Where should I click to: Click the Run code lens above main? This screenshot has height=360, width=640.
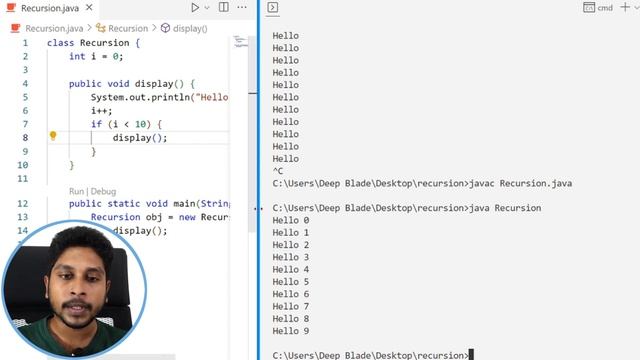click(76, 191)
